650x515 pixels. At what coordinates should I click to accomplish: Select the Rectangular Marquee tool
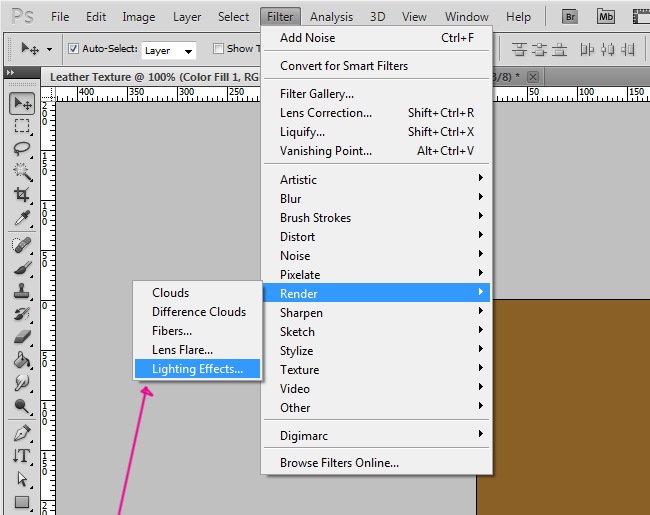22,126
